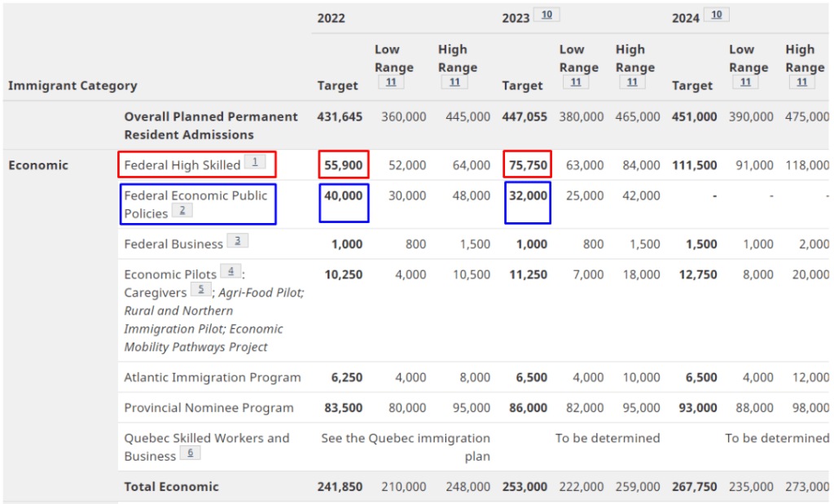The image size is (834, 504).
Task: Open footnote 11 under 2023 High Range
Action: point(631,82)
